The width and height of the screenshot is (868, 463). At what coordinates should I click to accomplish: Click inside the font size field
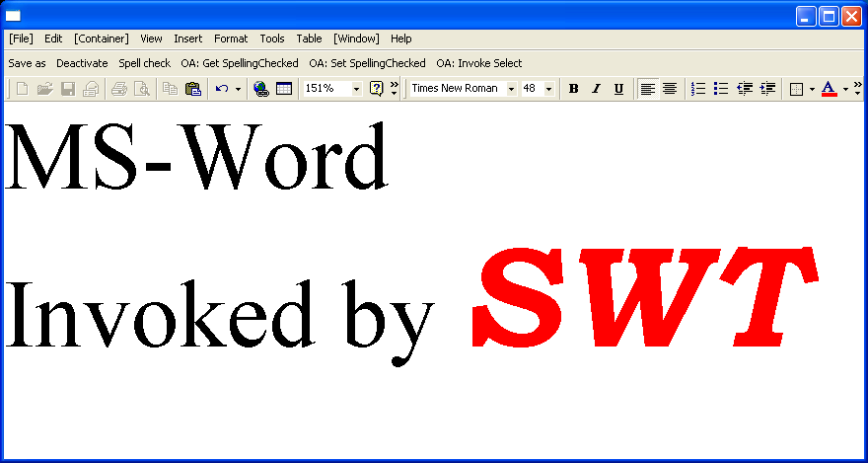click(x=532, y=89)
